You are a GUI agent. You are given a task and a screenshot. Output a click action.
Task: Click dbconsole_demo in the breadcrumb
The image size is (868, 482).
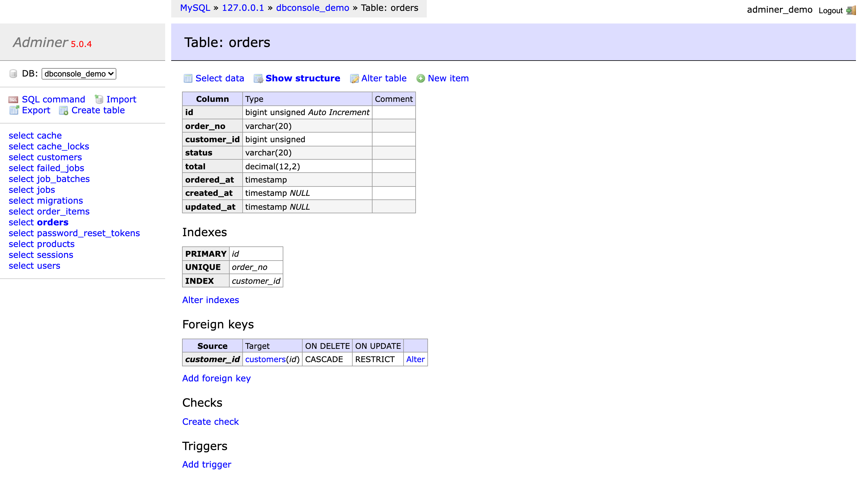[x=313, y=8]
